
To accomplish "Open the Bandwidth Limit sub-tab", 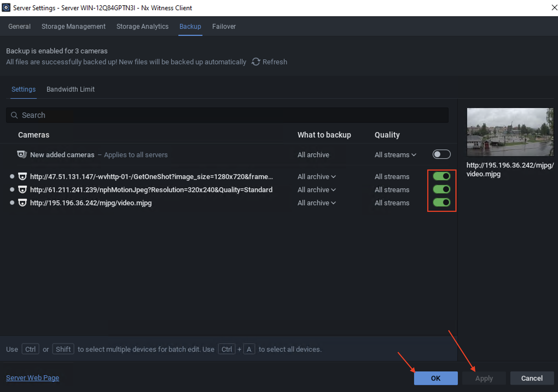I will (71, 89).
